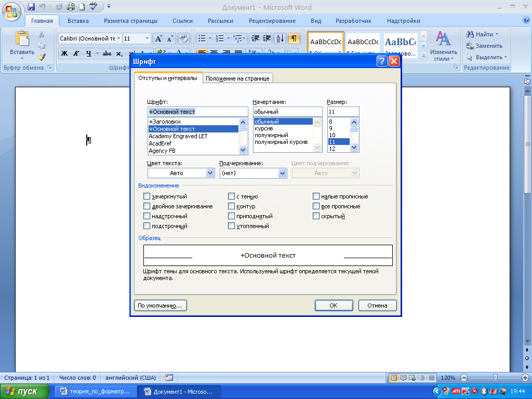Click the Shrink Font icon
This screenshot has width=532, height=399.
[x=170, y=38]
